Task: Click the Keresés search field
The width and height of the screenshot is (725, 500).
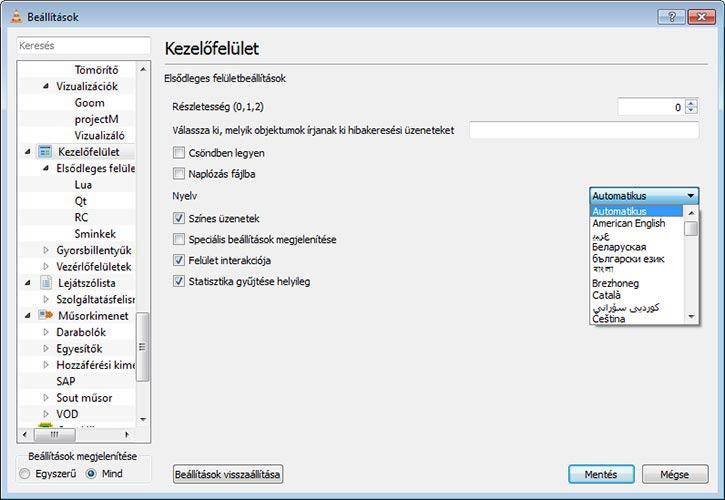Action: tap(86, 46)
